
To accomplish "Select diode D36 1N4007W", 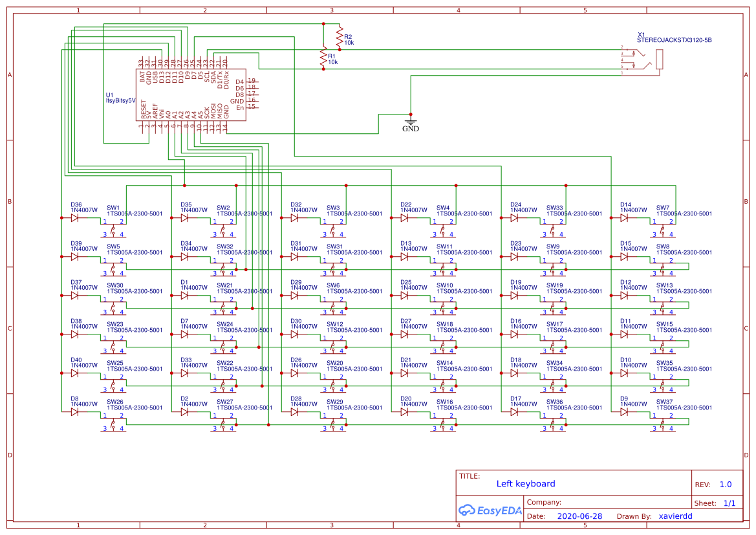I will pyautogui.click(x=73, y=219).
